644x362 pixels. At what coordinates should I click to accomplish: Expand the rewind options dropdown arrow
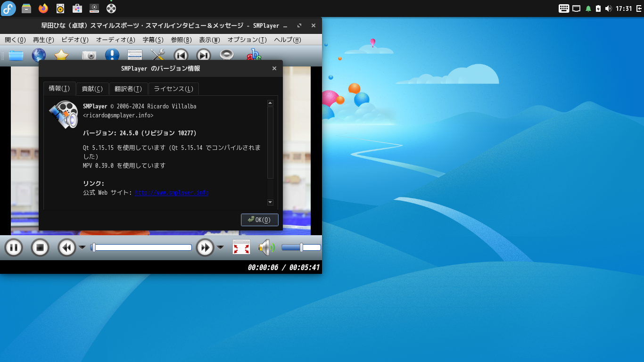pos(82,247)
